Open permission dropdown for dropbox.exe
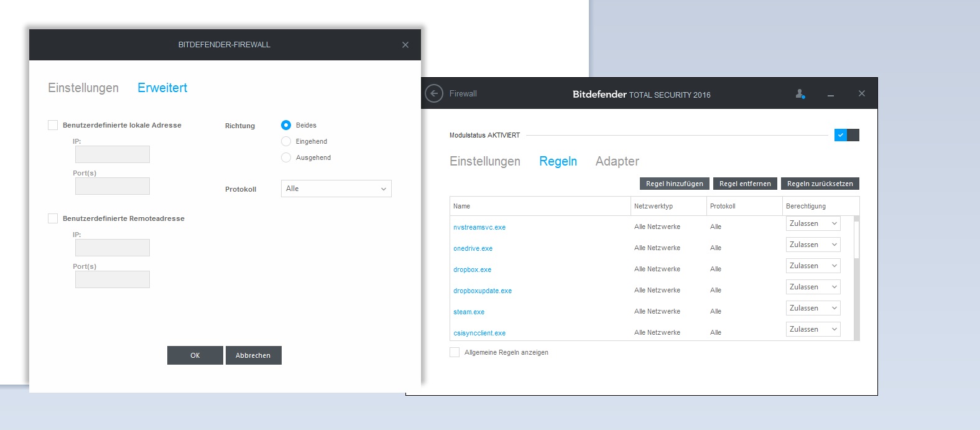 tap(813, 266)
